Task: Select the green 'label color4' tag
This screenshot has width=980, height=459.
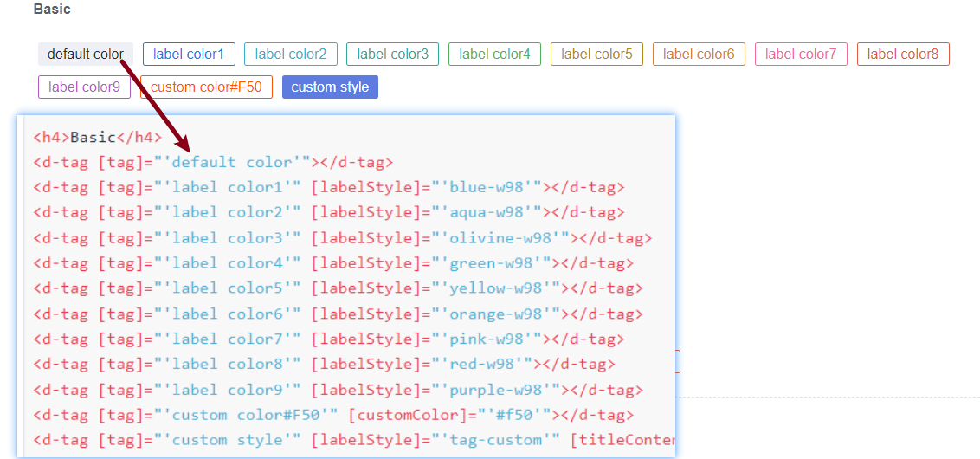Action: click(x=494, y=55)
